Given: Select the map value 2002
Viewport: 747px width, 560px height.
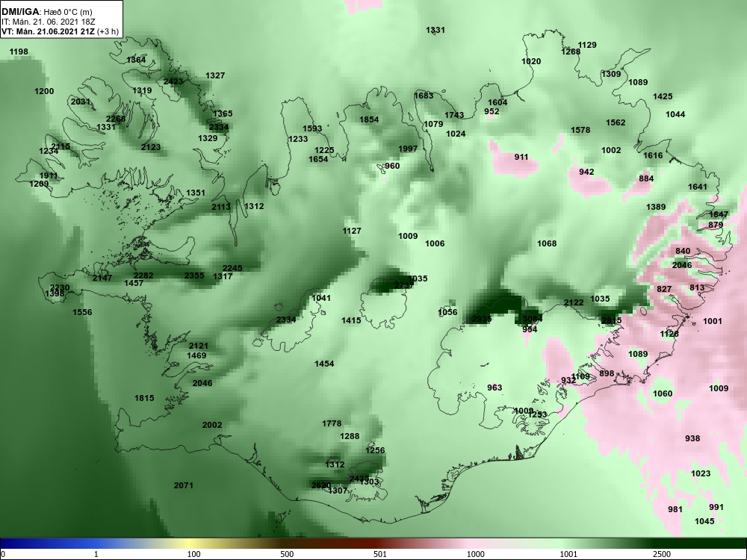Looking at the screenshot, I should pyautogui.click(x=212, y=425).
